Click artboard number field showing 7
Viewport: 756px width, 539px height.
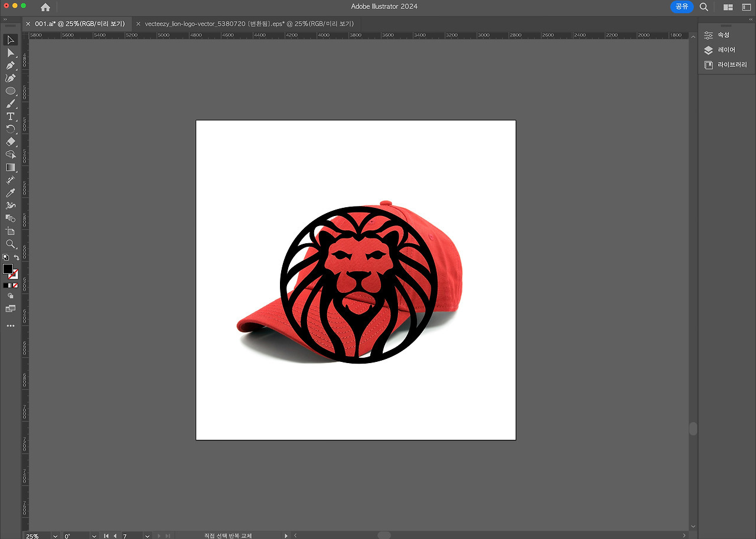[x=132, y=536]
